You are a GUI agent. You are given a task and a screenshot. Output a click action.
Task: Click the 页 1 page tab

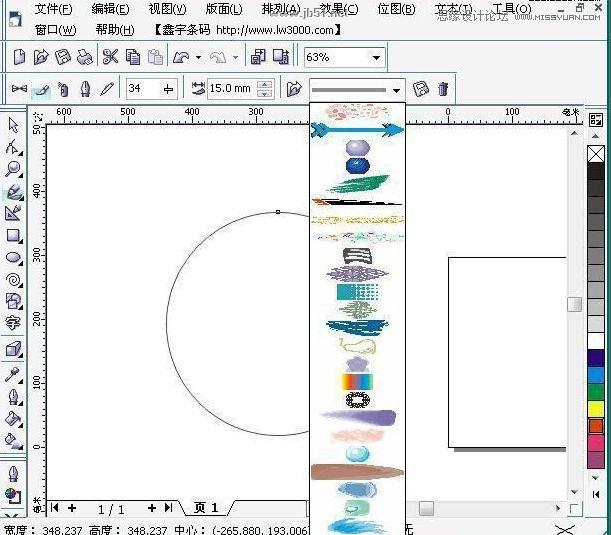coord(206,508)
